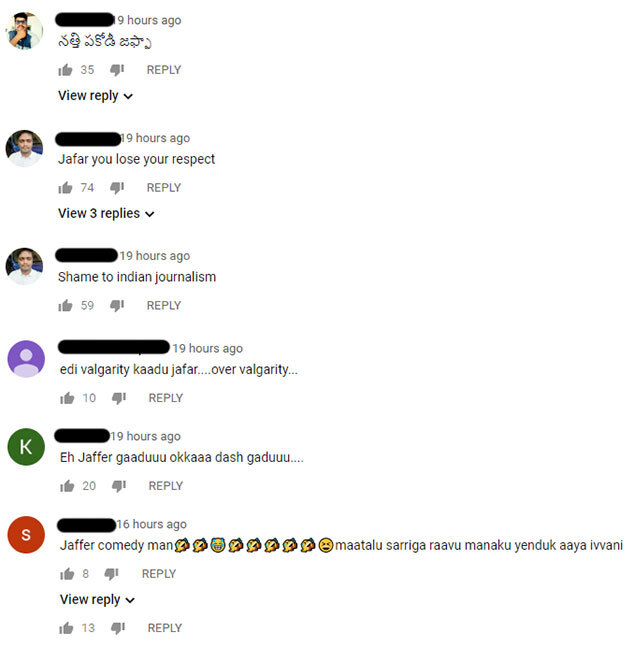Like the "edi valgarity kaadu jafar" comment
Viewport: 635px width, 647px height.
click(67, 398)
